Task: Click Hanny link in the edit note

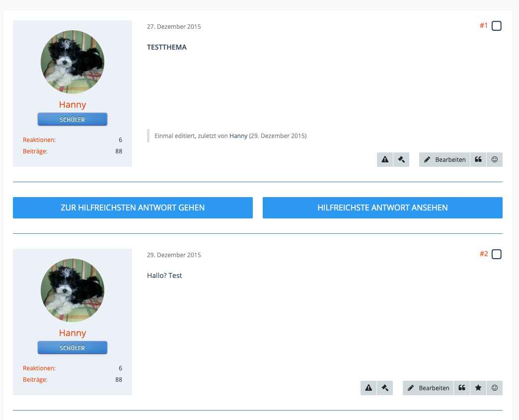Action: click(238, 136)
